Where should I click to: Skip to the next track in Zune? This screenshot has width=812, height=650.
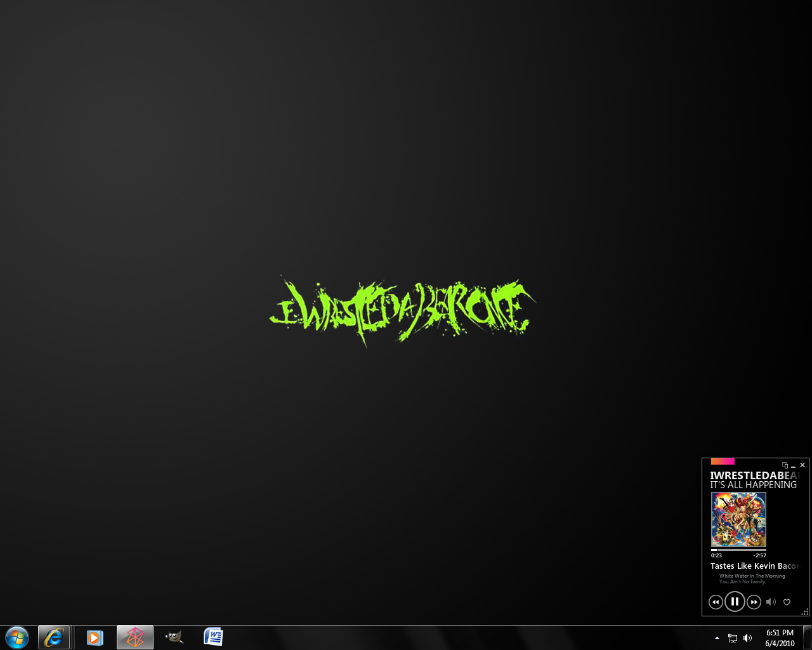(x=754, y=602)
